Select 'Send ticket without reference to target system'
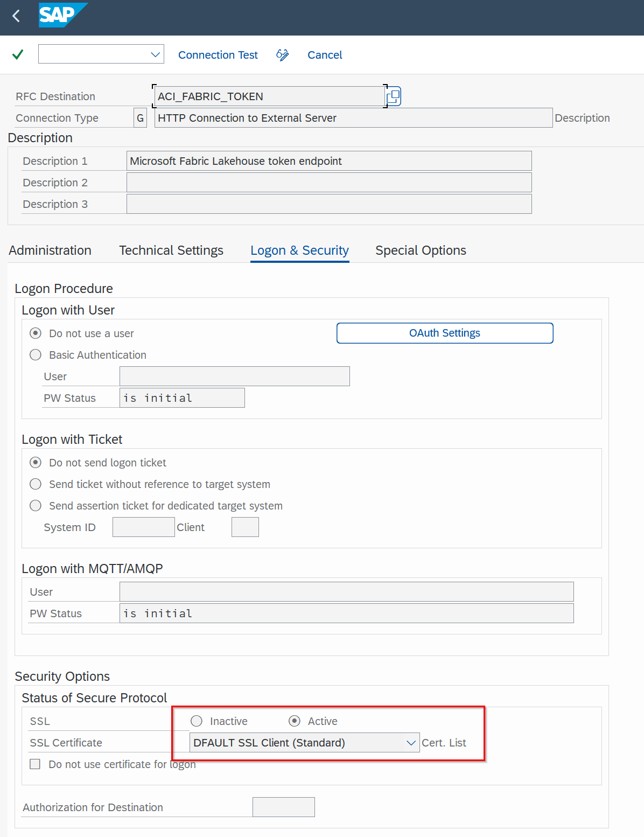644x837 pixels. tap(36, 484)
